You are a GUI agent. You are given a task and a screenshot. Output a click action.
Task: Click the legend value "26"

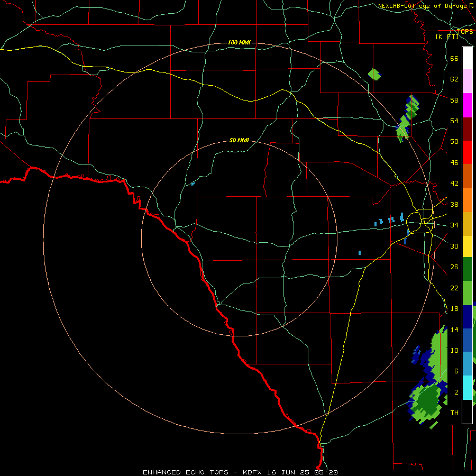click(454, 267)
